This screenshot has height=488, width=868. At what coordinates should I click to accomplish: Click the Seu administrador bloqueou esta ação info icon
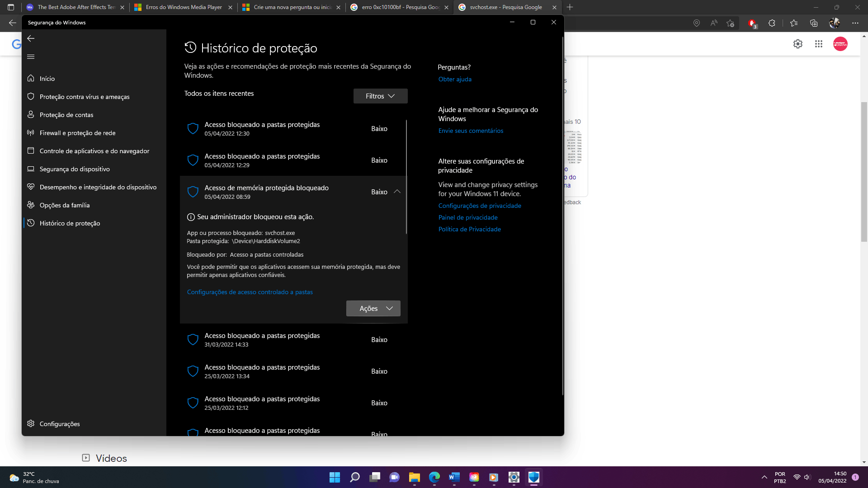point(191,217)
